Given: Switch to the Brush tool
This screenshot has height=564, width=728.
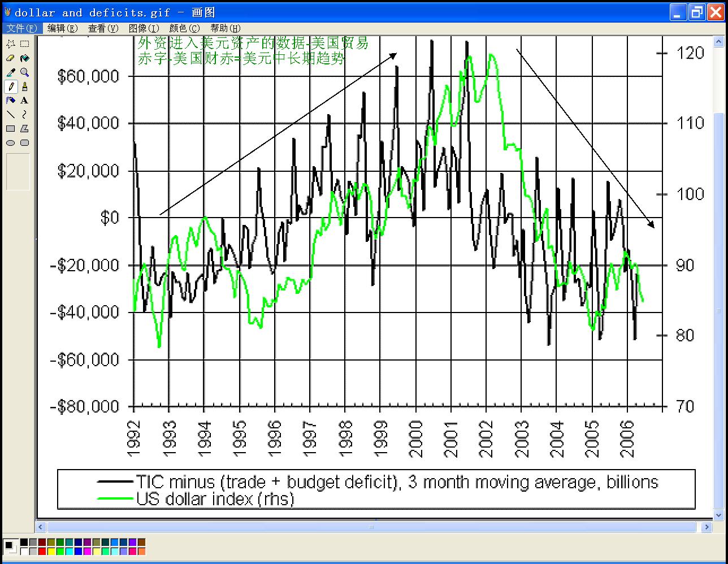Looking at the screenshot, I should 24,86.
